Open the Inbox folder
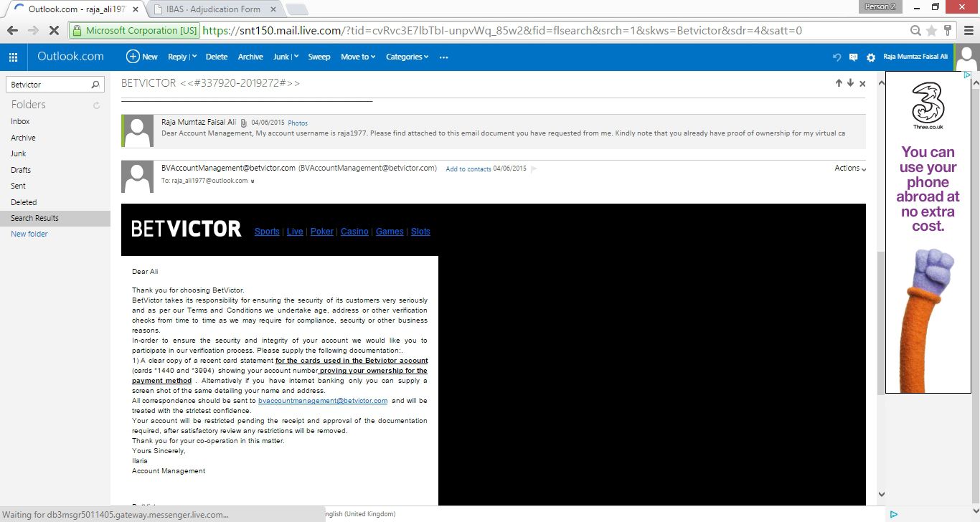The height and width of the screenshot is (522, 980). (x=21, y=122)
